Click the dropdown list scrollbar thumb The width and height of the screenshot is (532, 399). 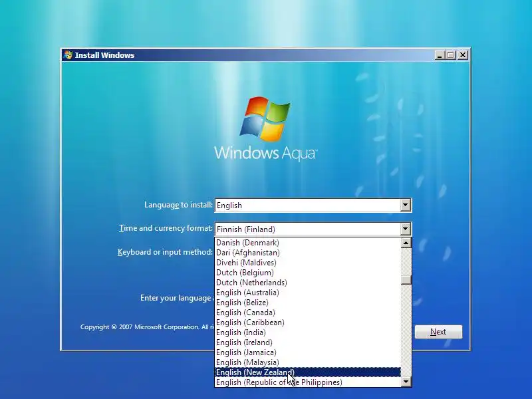pyautogui.click(x=406, y=279)
